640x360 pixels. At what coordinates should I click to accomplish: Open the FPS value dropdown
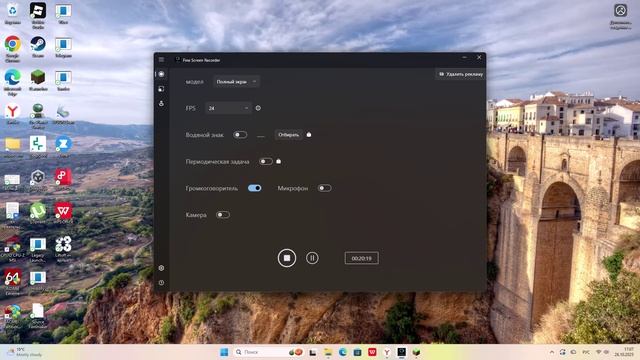point(228,108)
